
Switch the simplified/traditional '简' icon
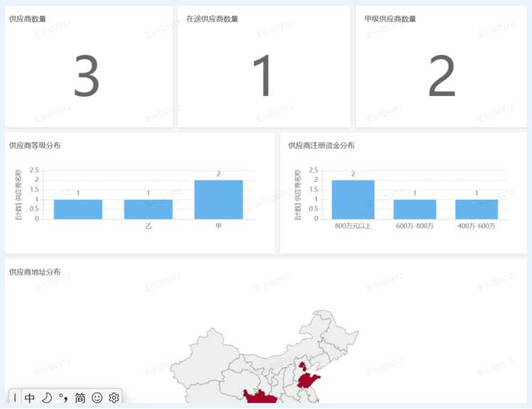(80, 398)
